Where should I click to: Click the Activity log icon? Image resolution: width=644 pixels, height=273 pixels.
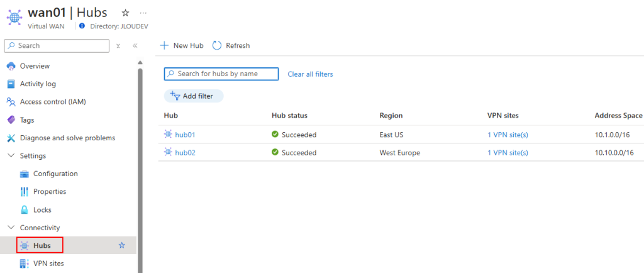11,84
